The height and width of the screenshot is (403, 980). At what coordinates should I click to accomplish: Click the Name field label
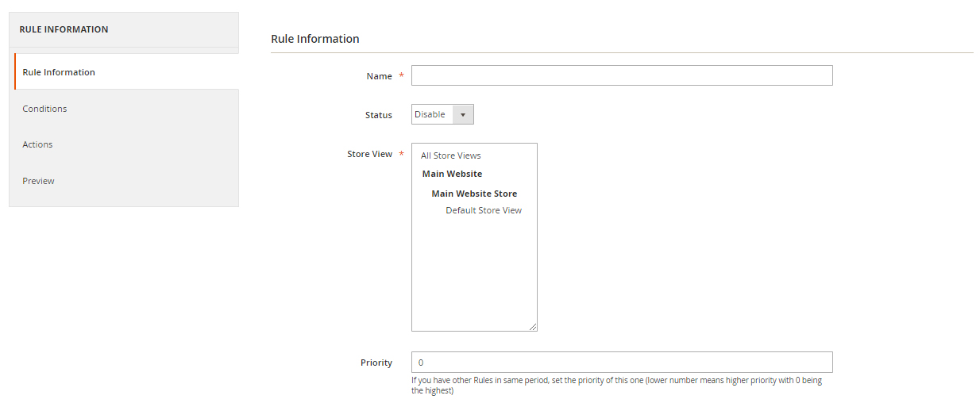tap(379, 76)
